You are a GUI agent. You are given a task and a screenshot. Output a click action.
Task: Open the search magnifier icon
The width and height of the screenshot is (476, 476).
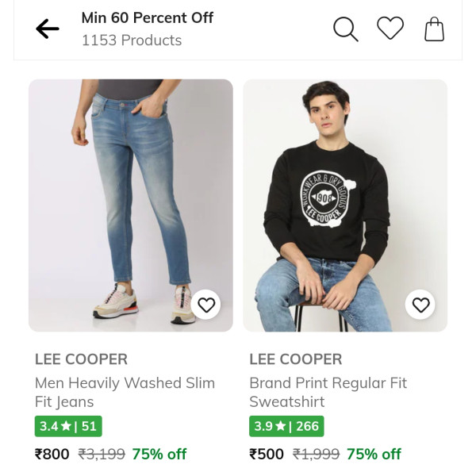point(345,29)
